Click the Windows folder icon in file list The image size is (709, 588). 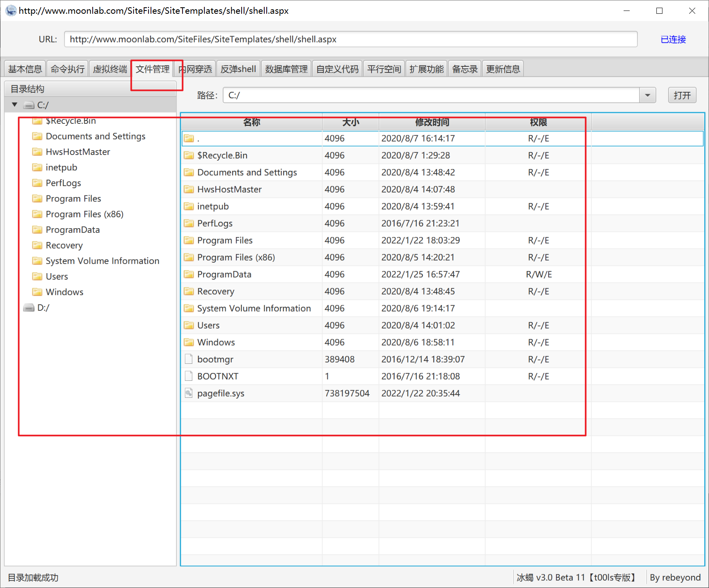(x=189, y=342)
